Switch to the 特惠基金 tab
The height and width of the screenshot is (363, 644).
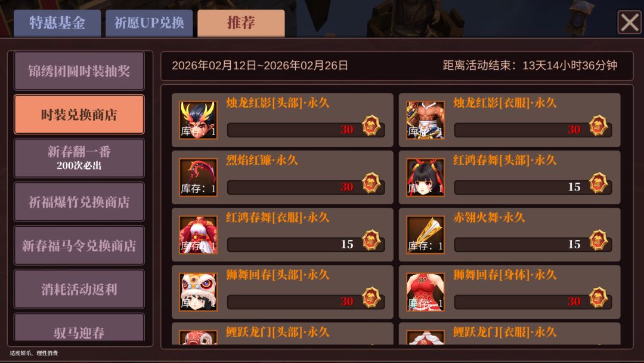click(57, 23)
